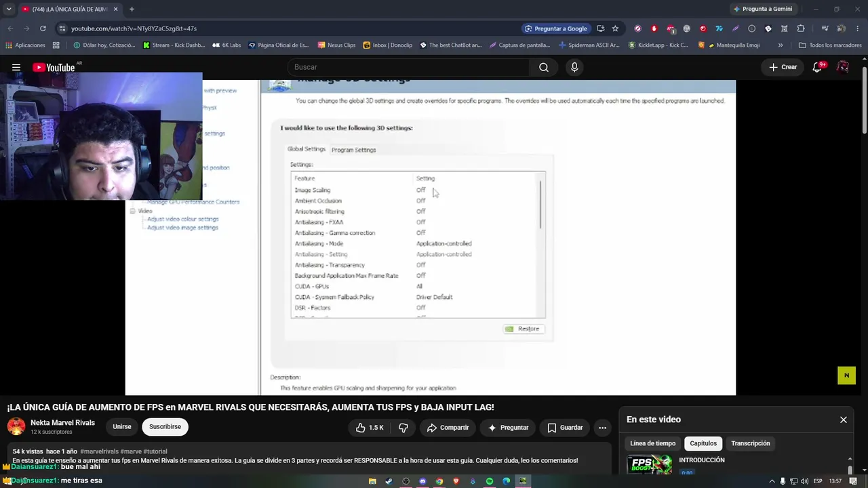
Task: Open Chrome's three-dot menu
Action: click(858, 28)
